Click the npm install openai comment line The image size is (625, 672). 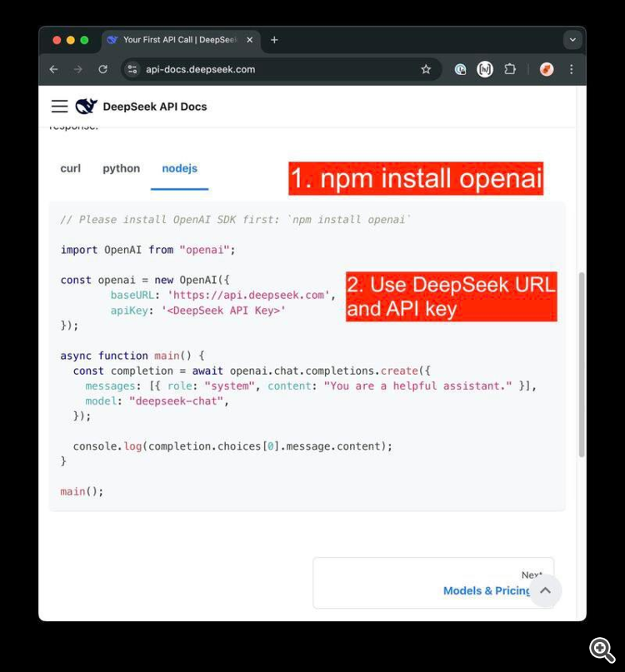point(235,220)
